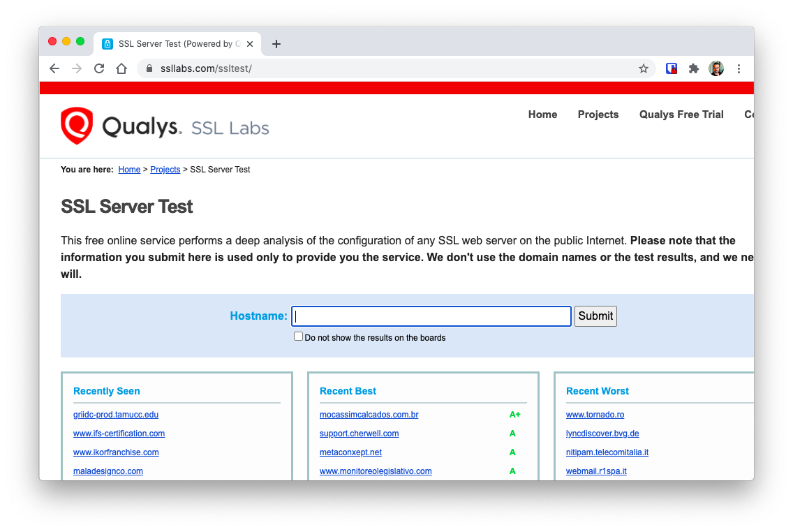Close the SSL Server Test tab
793x532 pixels.
pyautogui.click(x=250, y=44)
